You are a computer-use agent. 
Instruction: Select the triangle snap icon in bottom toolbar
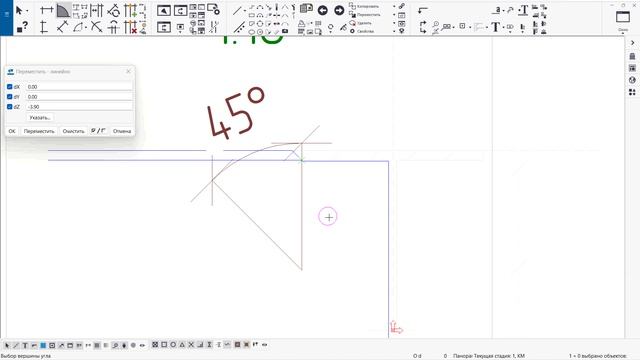182,345
